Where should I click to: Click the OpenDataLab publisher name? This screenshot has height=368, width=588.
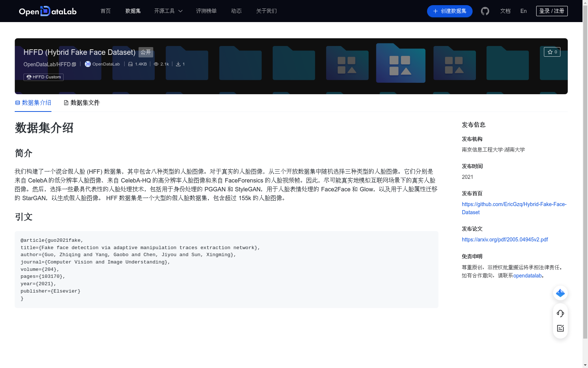106,64
